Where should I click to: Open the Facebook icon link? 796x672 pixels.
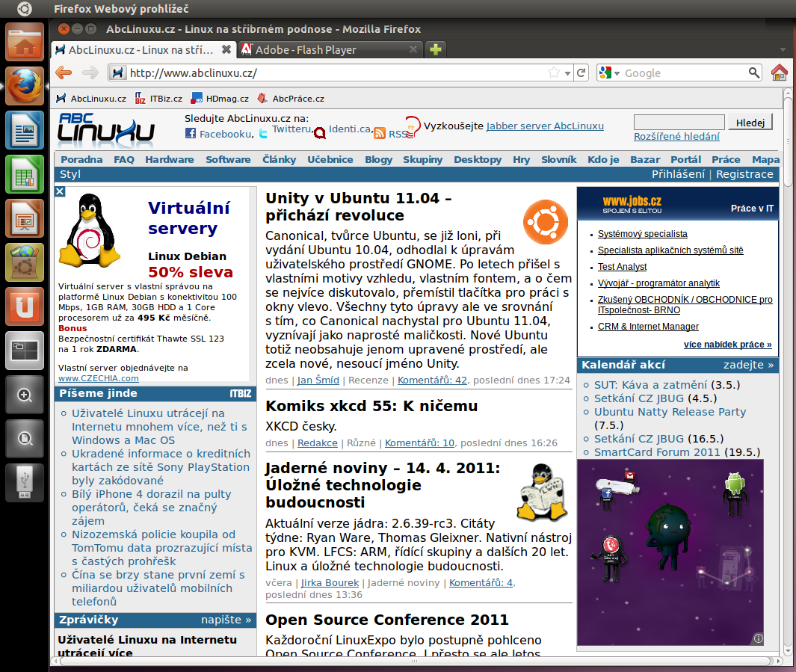(191, 134)
